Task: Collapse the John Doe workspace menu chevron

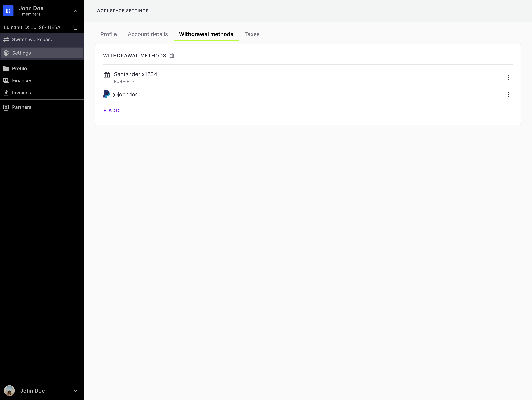Action: pyautogui.click(x=75, y=11)
